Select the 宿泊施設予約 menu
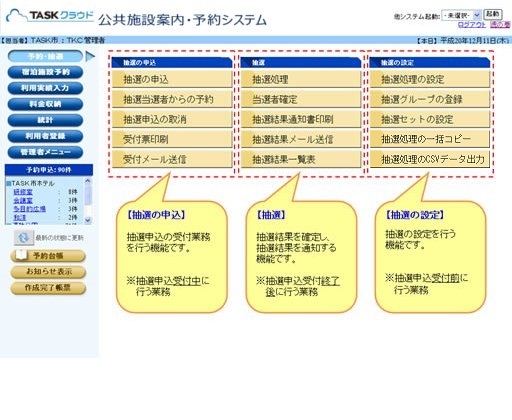Screen dimensions: 512x420 tap(45, 72)
